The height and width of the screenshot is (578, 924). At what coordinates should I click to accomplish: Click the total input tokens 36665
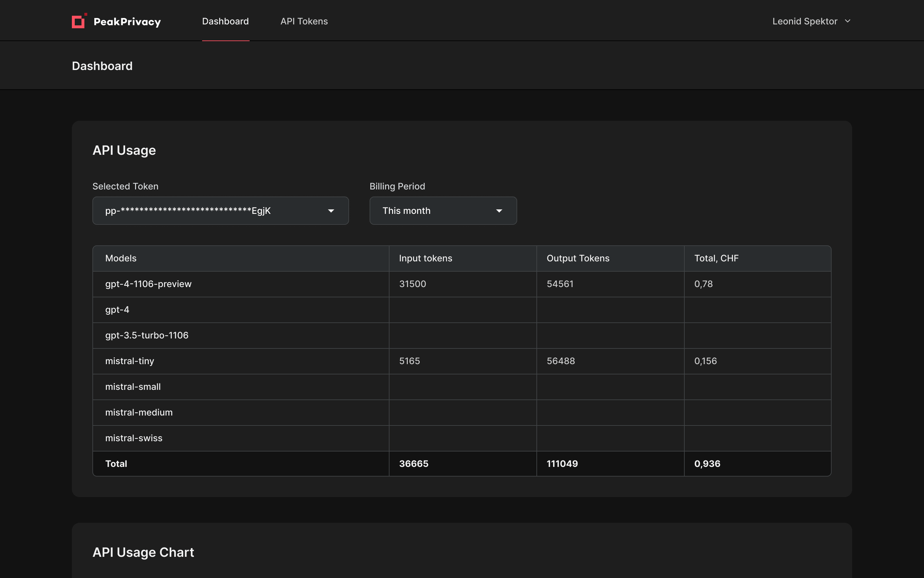pyautogui.click(x=414, y=464)
